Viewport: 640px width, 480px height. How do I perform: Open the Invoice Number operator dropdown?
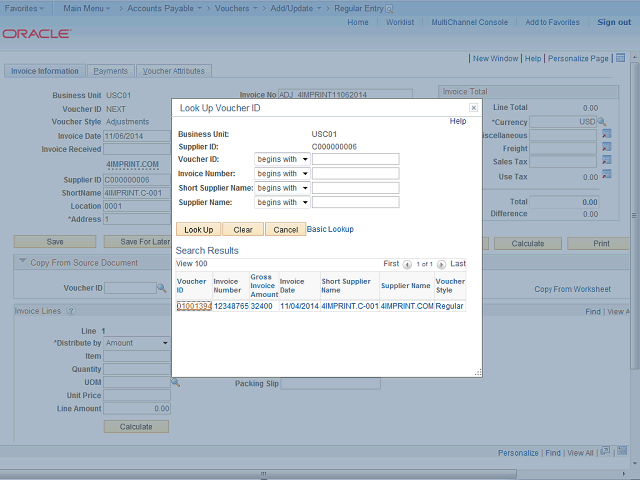282,173
